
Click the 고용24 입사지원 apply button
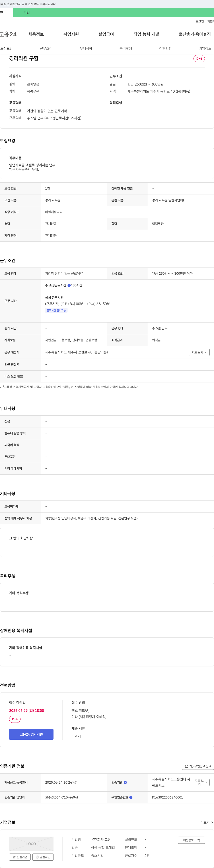31,735
